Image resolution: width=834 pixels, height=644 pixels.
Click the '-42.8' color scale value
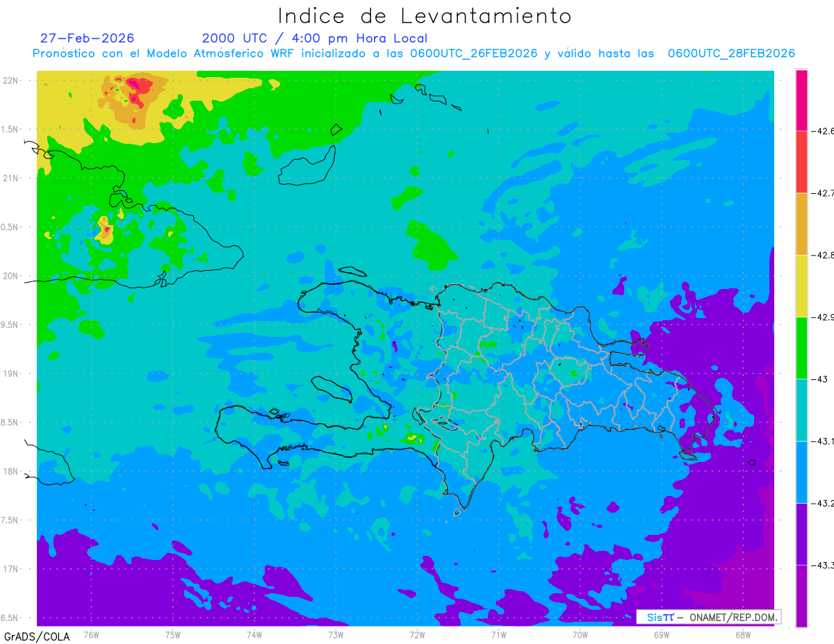tap(822, 255)
